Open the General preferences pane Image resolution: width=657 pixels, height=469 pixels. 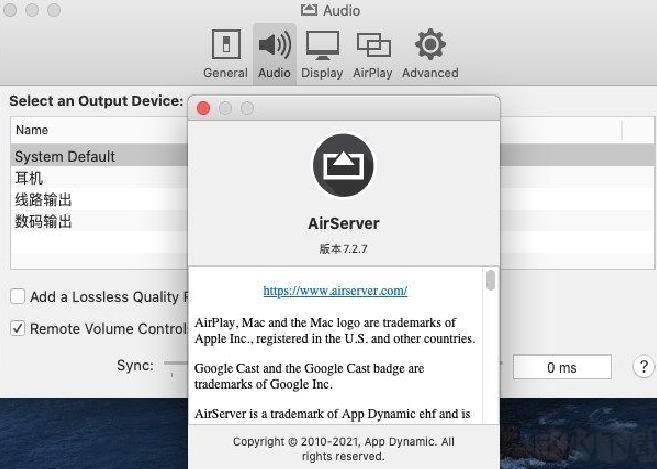[225, 54]
